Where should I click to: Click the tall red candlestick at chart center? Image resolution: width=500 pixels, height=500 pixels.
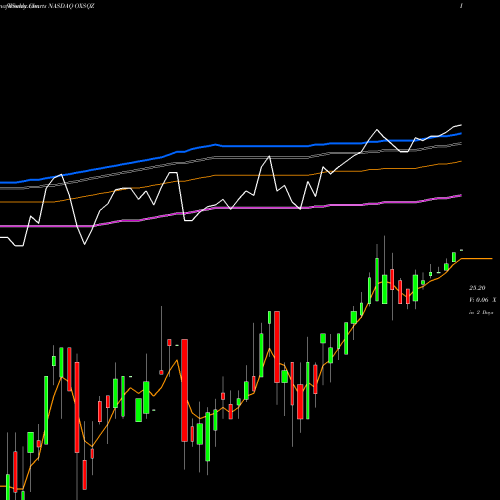(x=184, y=390)
